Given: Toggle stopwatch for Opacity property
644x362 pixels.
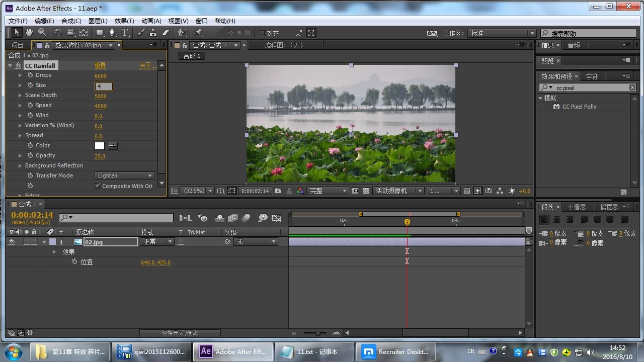Looking at the screenshot, I should pos(30,155).
